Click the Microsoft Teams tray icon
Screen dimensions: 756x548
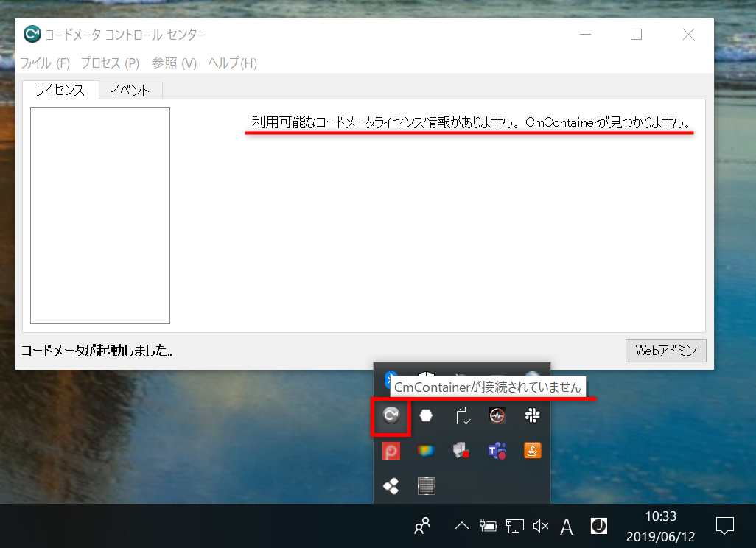(497, 451)
